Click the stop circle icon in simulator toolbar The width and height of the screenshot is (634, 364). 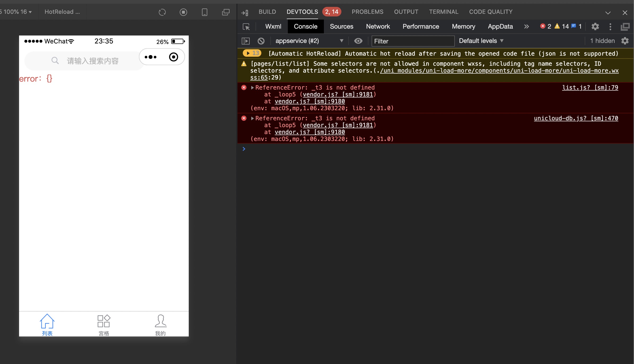183,12
